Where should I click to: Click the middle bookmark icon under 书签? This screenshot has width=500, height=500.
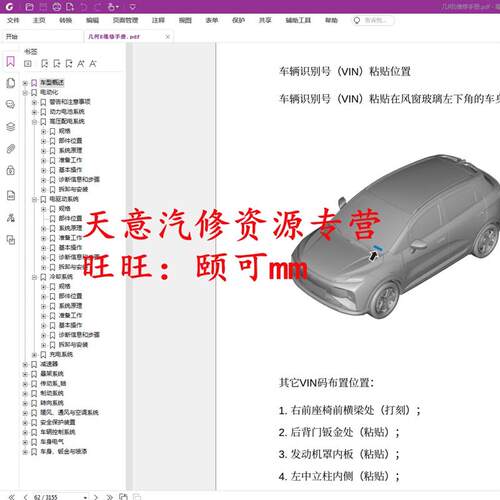pyautogui.click(x=57, y=63)
